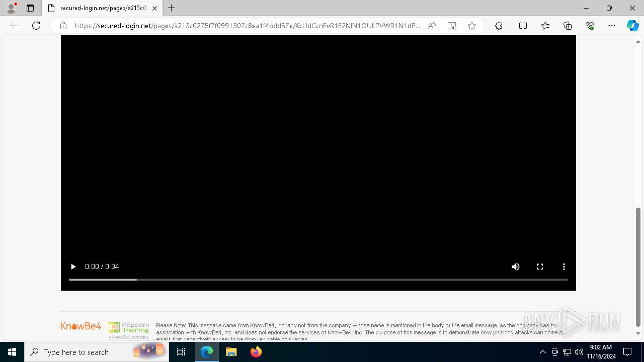The height and width of the screenshot is (362, 644).
Task: Click the KnowBe4 logo
Action: coord(81,326)
